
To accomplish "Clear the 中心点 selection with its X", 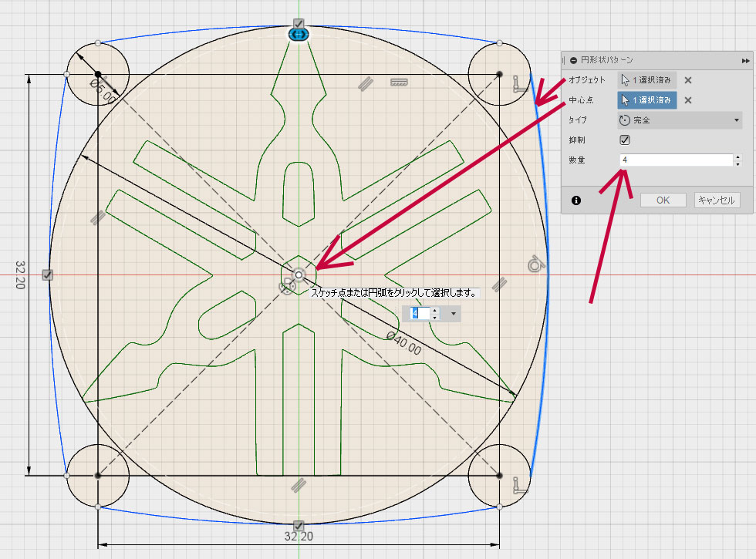I will pyautogui.click(x=688, y=99).
